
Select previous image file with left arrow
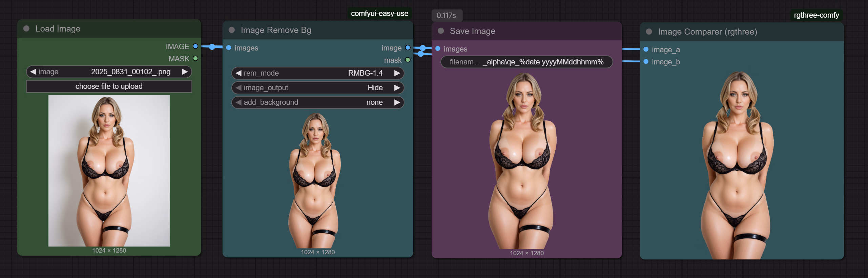click(33, 72)
